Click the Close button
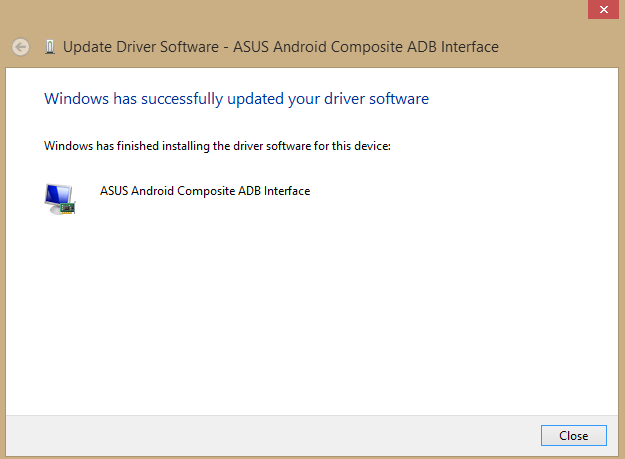Screen dimensions: 625x459 574,435
